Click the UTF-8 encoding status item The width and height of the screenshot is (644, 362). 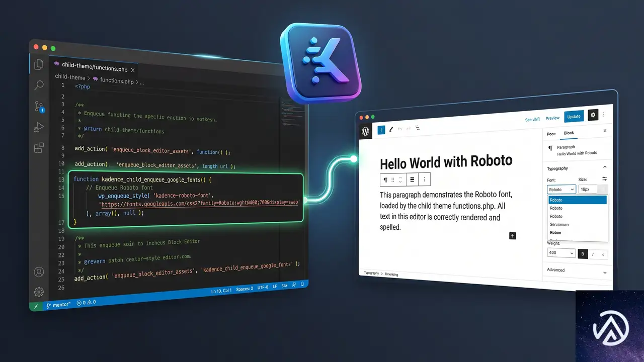click(263, 288)
